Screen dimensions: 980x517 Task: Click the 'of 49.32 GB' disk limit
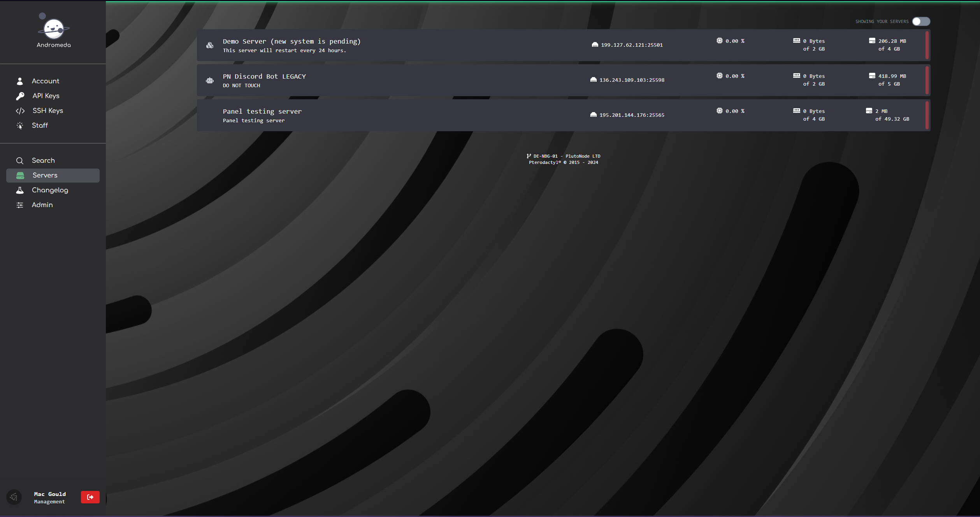pos(892,119)
